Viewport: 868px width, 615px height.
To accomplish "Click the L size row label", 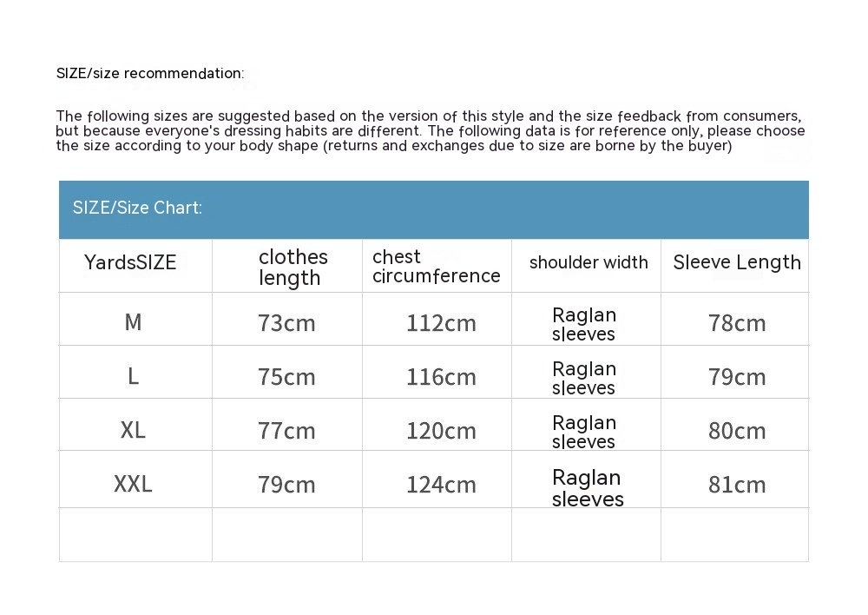I will [x=133, y=376].
